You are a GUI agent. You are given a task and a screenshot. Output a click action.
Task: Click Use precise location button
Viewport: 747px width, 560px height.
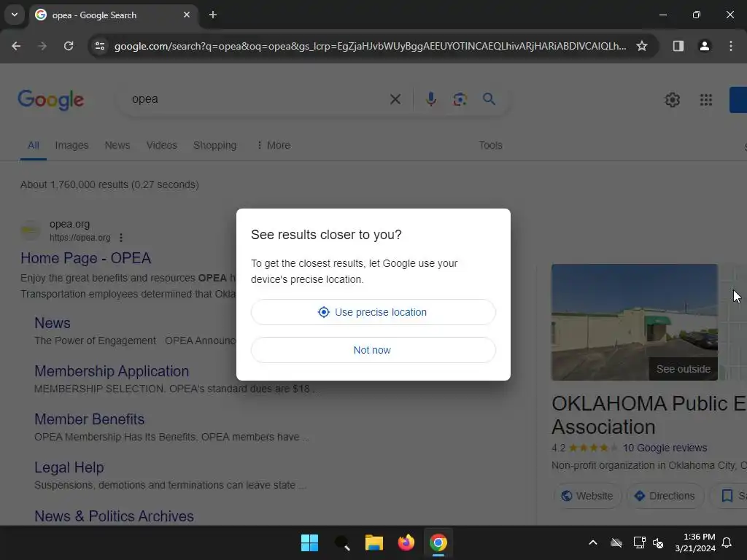pyautogui.click(x=373, y=312)
